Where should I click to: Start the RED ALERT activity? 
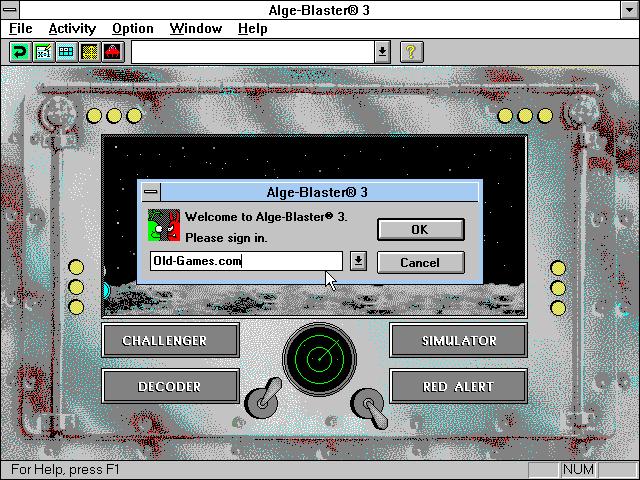pos(458,386)
